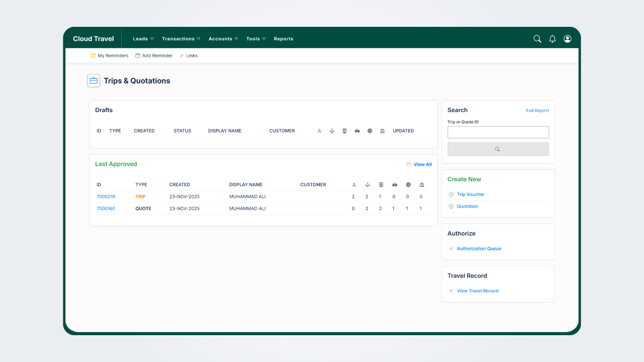Click the plus icon beside Quotation
Viewport: 644px width, 362px height.
pos(451,206)
